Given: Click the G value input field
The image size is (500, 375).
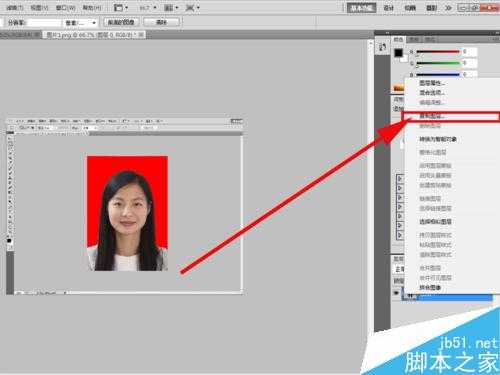Looking at the screenshot, I should pos(469,63).
